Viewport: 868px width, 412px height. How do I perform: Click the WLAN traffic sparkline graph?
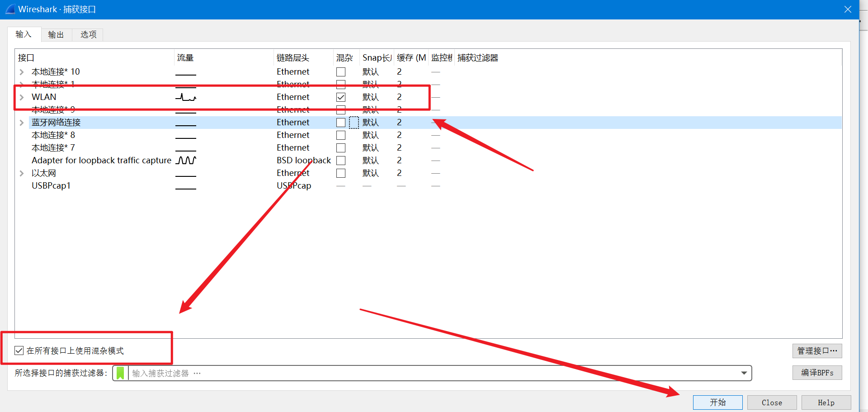(186, 97)
